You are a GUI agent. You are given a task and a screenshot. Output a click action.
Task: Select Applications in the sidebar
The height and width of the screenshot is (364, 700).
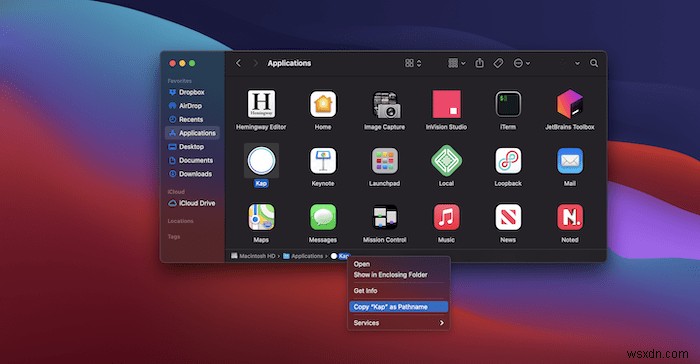pos(192,133)
